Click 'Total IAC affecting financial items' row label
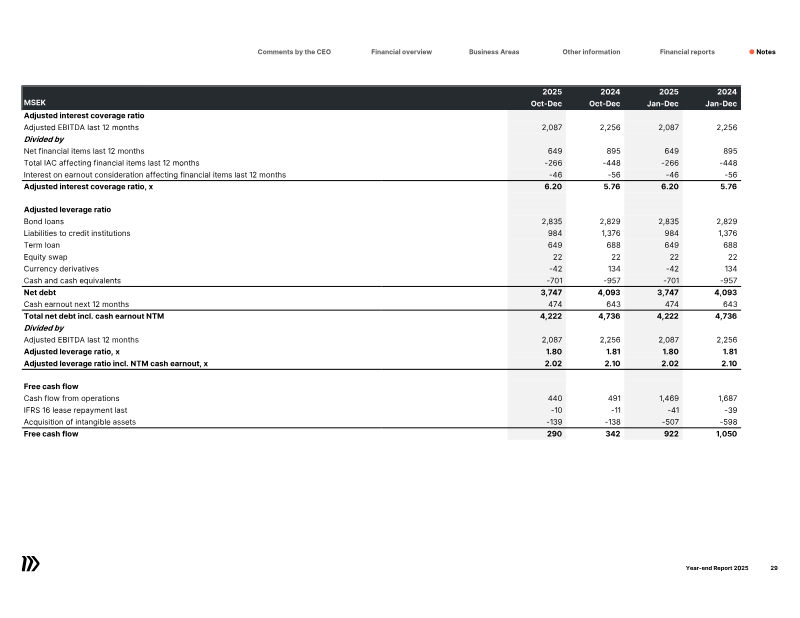This screenshot has width=800, height=618. 111,163
